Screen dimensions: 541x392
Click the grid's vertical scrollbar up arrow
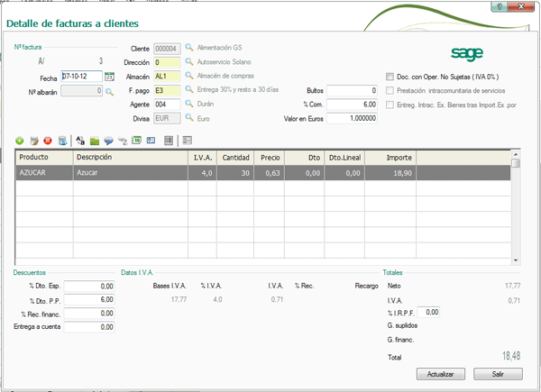tap(516, 156)
